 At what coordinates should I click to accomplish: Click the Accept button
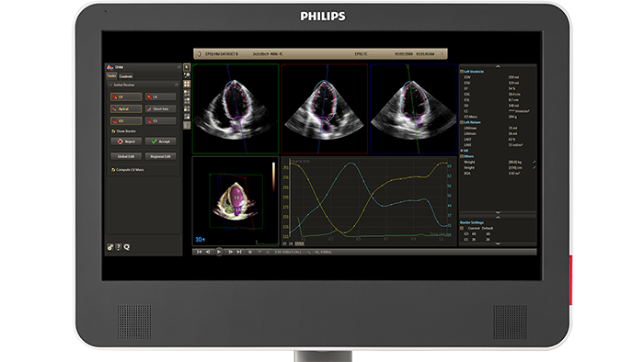tap(161, 141)
